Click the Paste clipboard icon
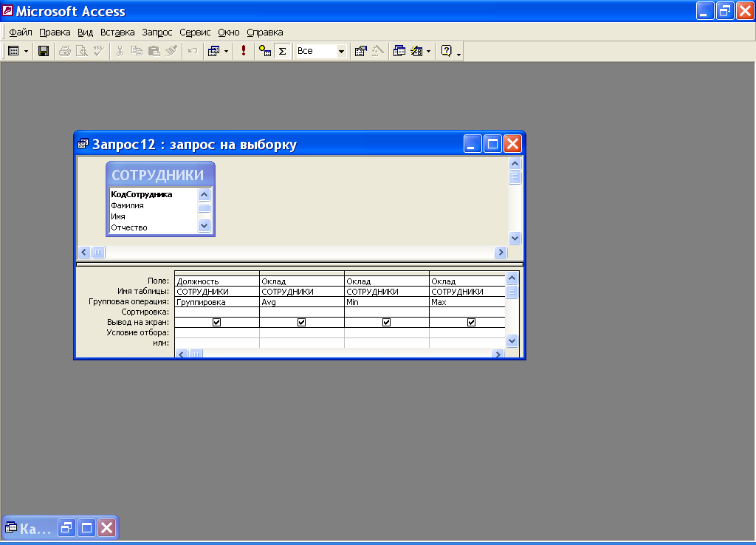Screen dimensions: 756x545 [154, 51]
